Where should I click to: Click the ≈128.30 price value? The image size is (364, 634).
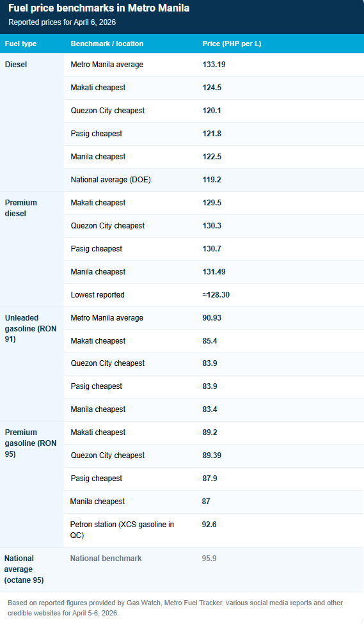tap(216, 295)
